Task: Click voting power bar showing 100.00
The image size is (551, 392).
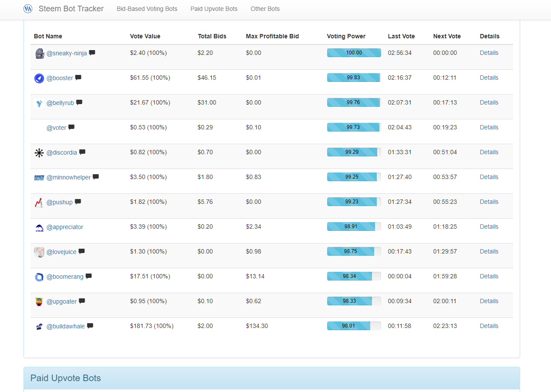Action: click(354, 53)
